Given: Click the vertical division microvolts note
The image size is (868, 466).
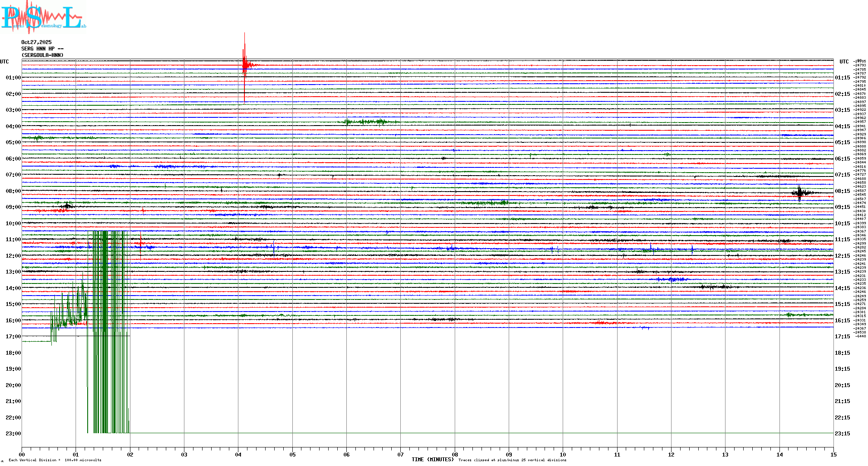Looking at the screenshot, I should 55,460.
